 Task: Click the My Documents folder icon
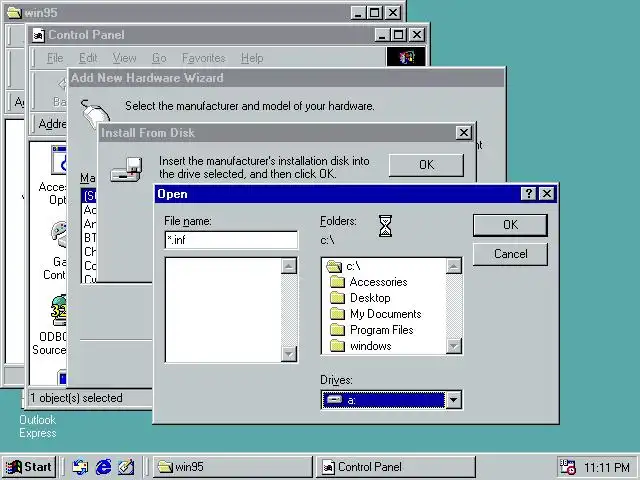point(337,313)
